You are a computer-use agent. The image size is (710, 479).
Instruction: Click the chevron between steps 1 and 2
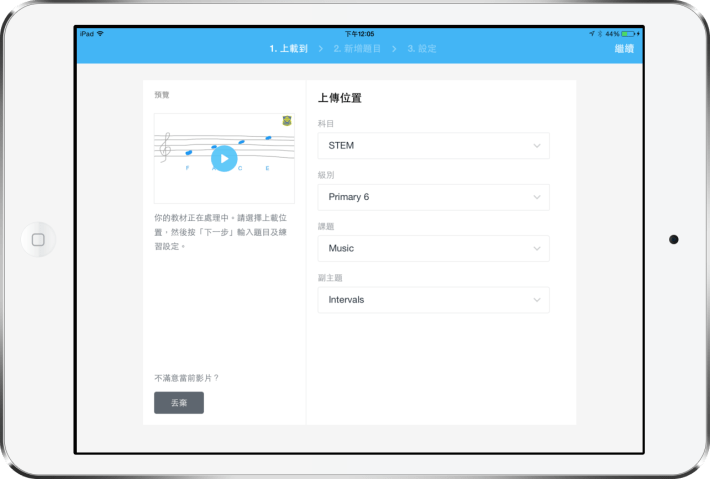coord(320,48)
